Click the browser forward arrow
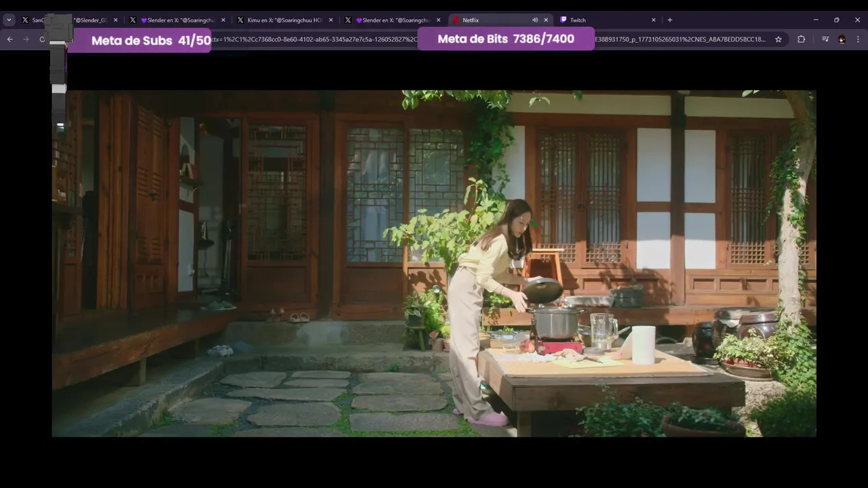 click(x=26, y=39)
